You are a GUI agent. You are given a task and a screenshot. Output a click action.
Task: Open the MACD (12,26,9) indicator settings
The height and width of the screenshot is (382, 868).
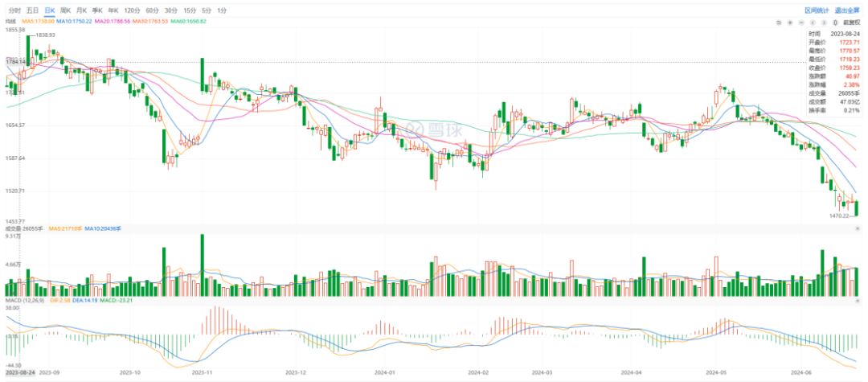click(23, 301)
